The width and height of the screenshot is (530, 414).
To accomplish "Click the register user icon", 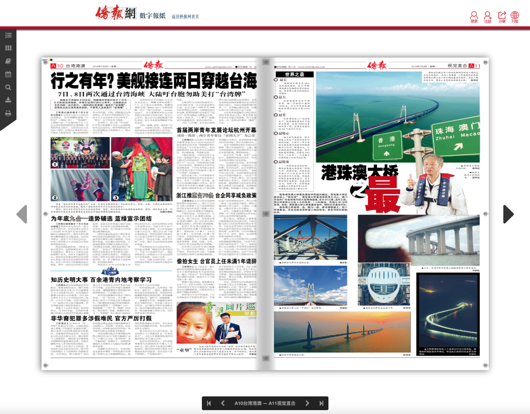I will tap(487, 17).
